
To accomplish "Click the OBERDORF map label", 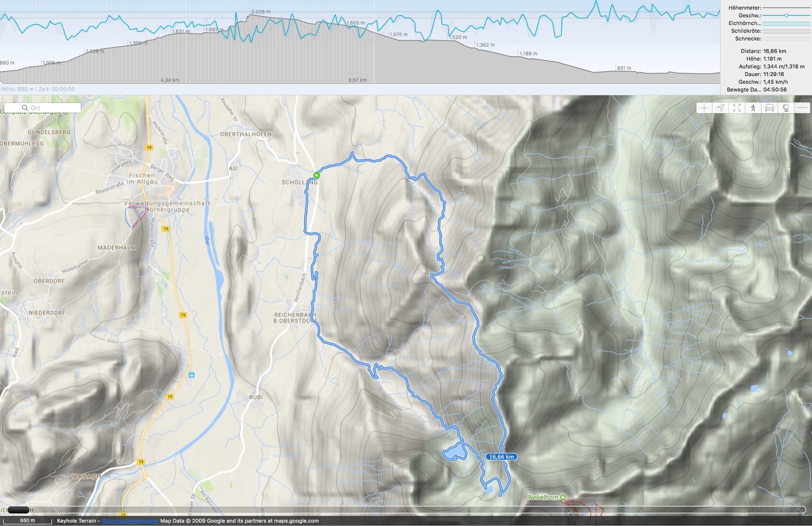I will pos(49,281).
